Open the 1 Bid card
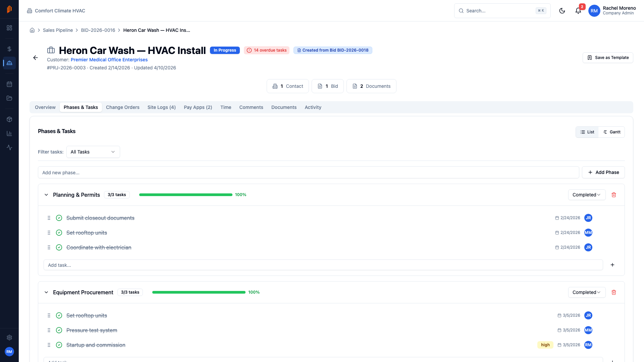The image size is (644, 362). [328, 86]
